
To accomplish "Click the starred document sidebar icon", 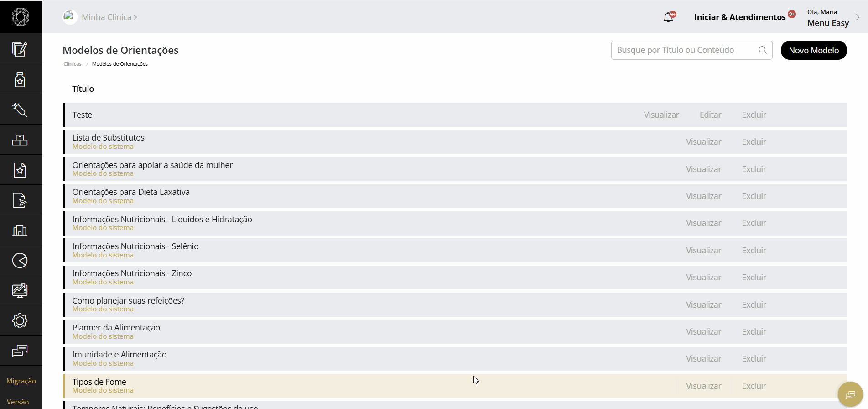I will coord(20,170).
